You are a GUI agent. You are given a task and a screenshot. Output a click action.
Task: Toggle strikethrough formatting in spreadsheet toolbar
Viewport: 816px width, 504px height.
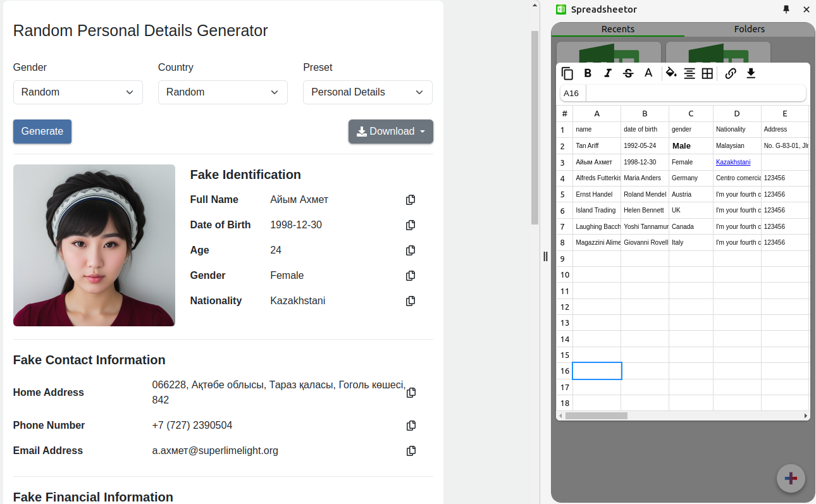pos(628,73)
